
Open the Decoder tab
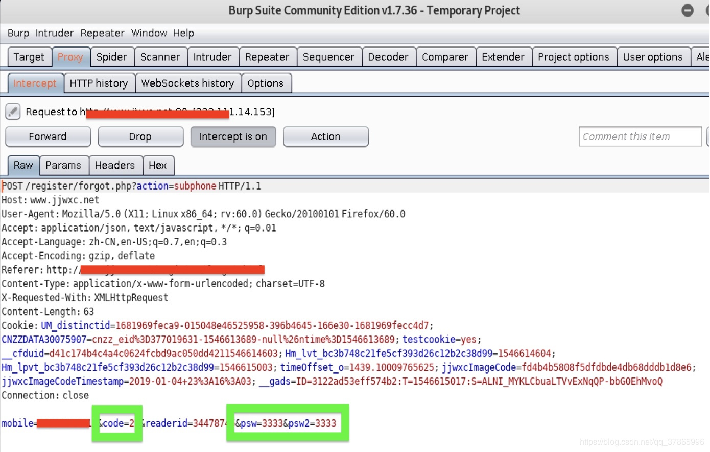click(388, 57)
